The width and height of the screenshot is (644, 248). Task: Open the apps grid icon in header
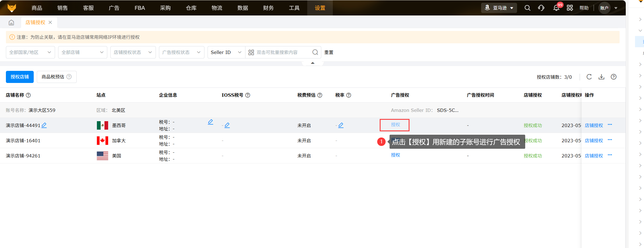pyautogui.click(x=570, y=8)
